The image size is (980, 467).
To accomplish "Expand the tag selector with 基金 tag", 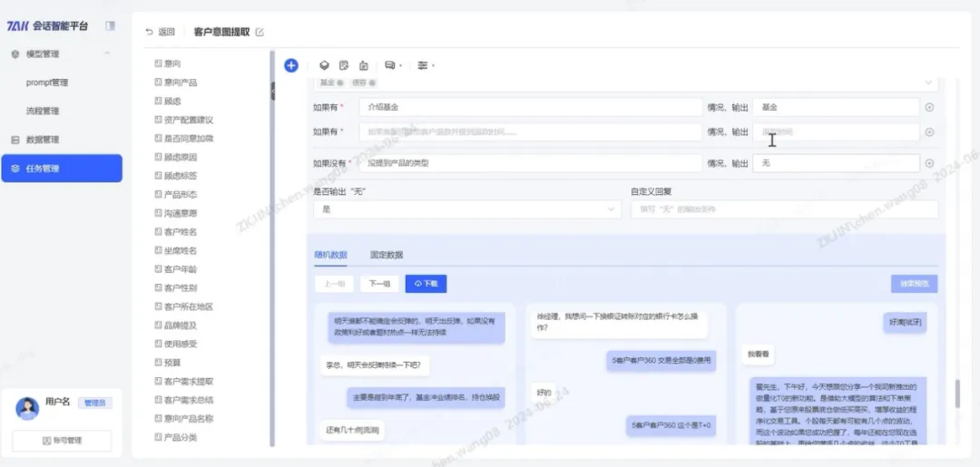I will point(927,83).
